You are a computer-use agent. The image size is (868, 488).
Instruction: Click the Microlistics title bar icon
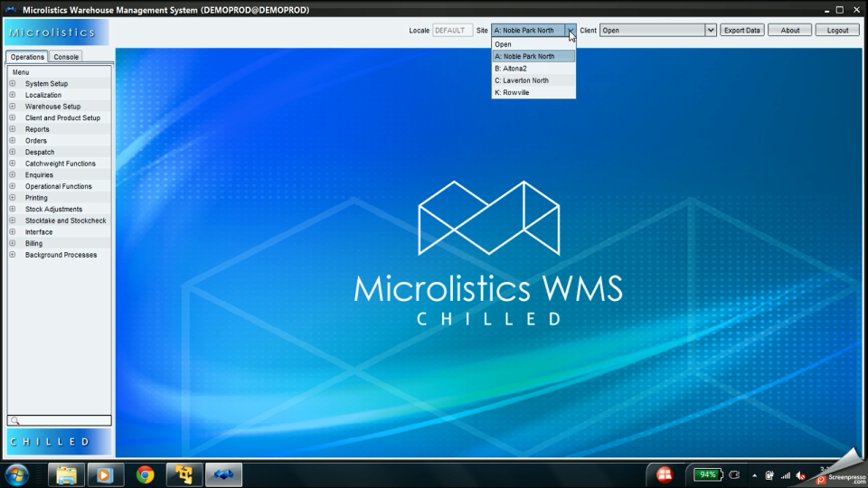tap(11, 9)
